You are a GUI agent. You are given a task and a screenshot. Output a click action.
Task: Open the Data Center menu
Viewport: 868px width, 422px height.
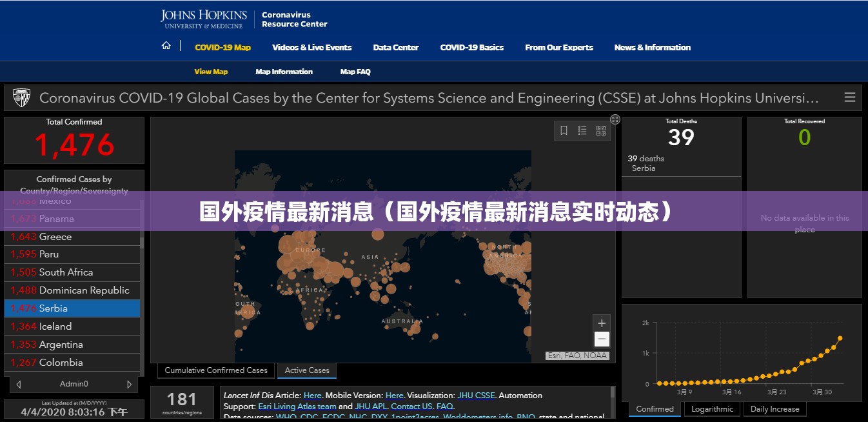coord(396,47)
